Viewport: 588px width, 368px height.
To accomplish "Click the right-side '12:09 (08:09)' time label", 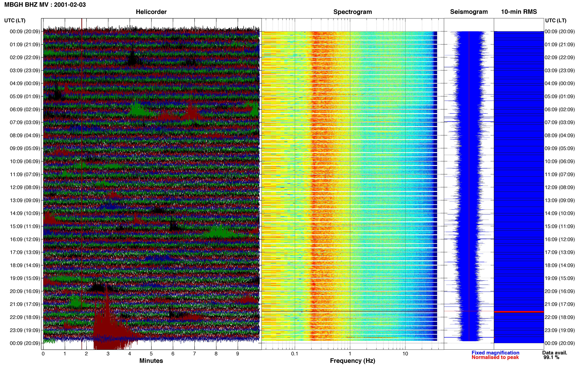I will point(560,187).
